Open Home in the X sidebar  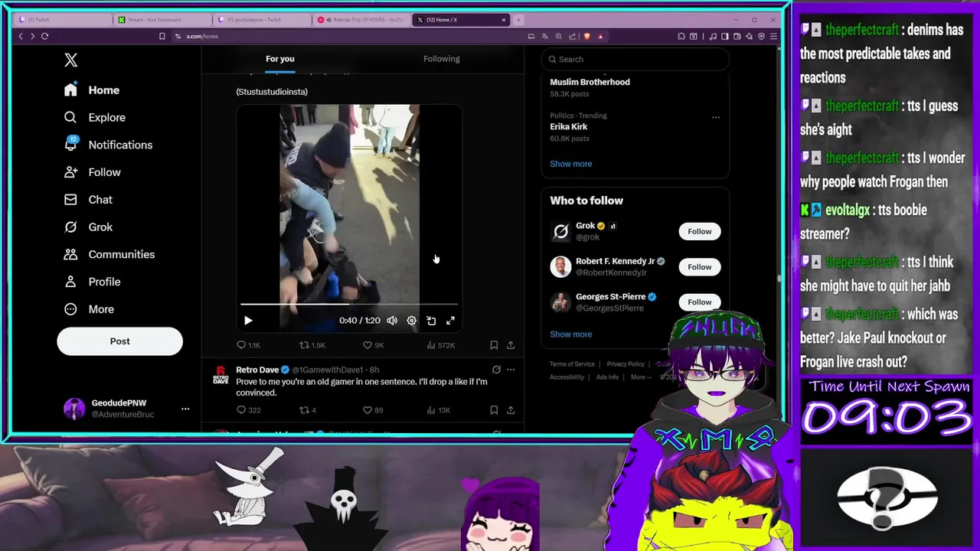click(92, 90)
